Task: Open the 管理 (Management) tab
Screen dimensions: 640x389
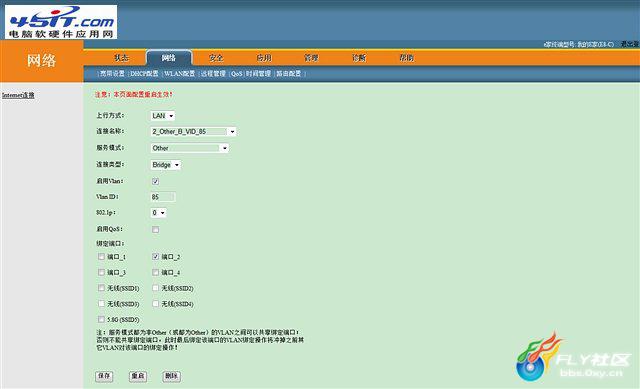Action: 311,58
